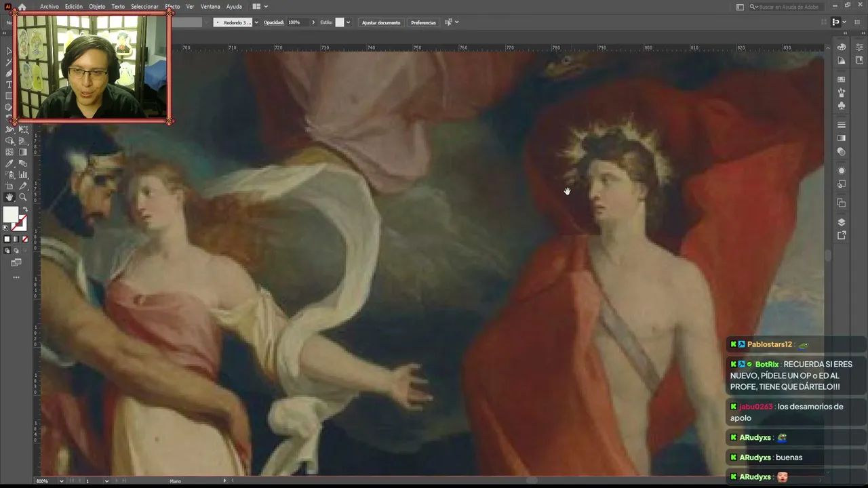Enable Draw Normal mode
This screenshot has width=868, height=488.
(x=7, y=251)
